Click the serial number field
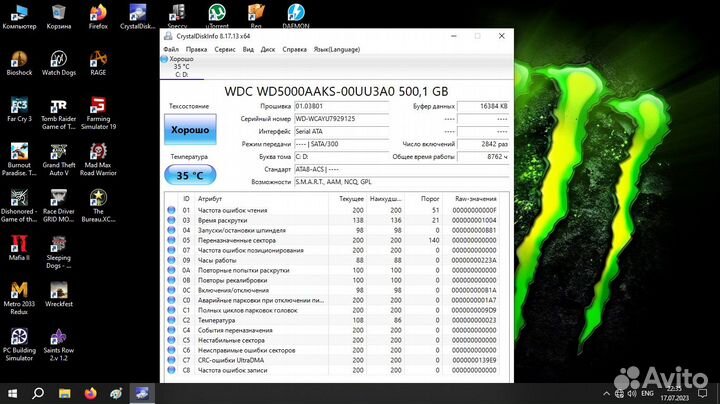The image size is (720, 404). click(337, 118)
